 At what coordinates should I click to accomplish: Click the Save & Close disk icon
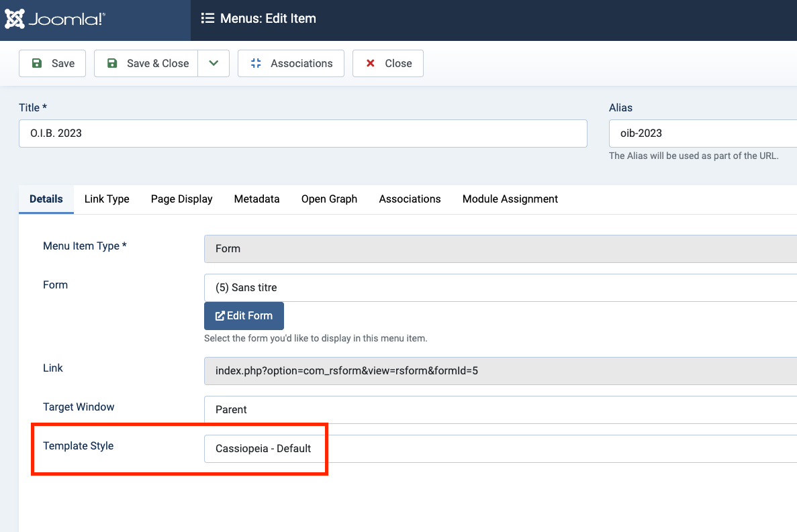tap(111, 63)
